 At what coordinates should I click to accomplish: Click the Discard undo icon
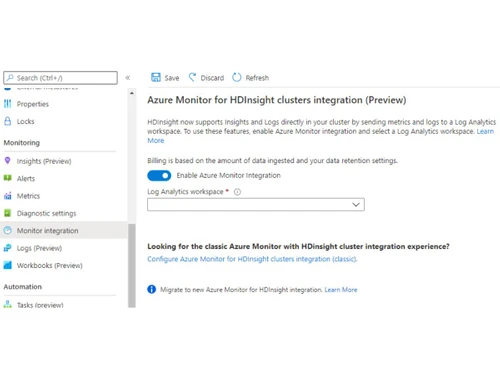192,77
